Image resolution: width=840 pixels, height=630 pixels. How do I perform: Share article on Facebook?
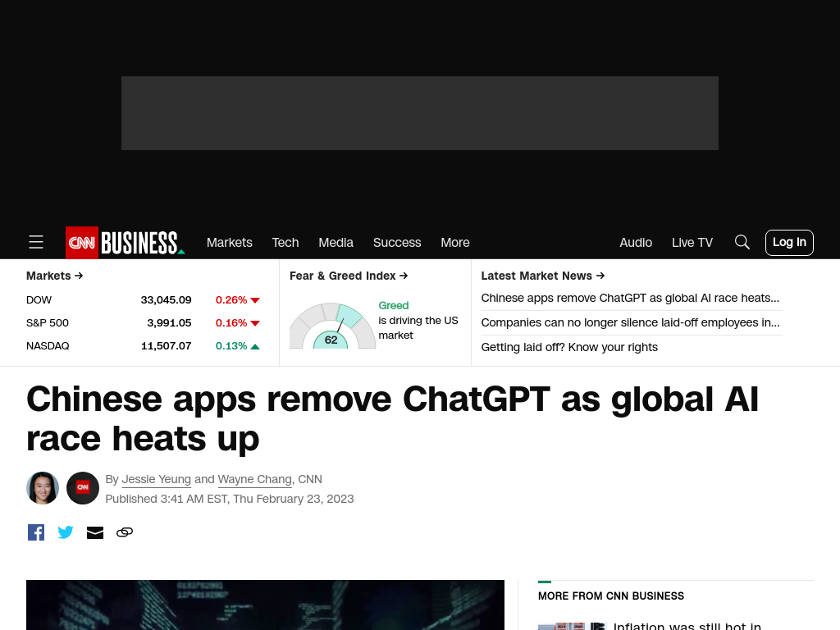click(x=36, y=532)
